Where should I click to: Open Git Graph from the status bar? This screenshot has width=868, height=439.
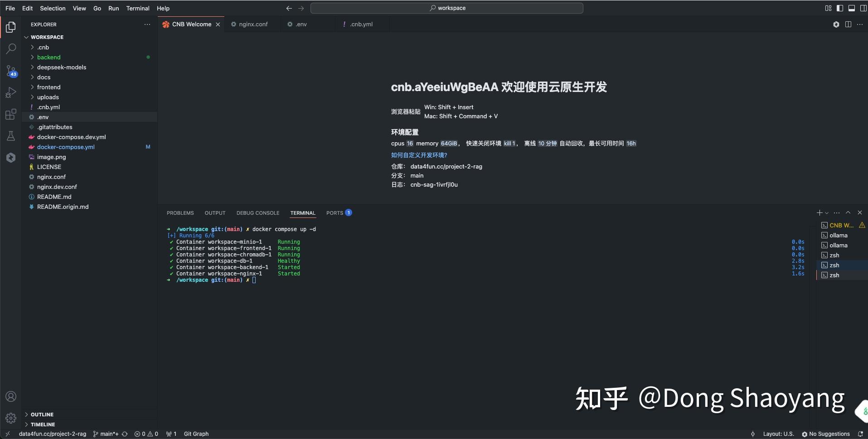pyautogui.click(x=196, y=434)
